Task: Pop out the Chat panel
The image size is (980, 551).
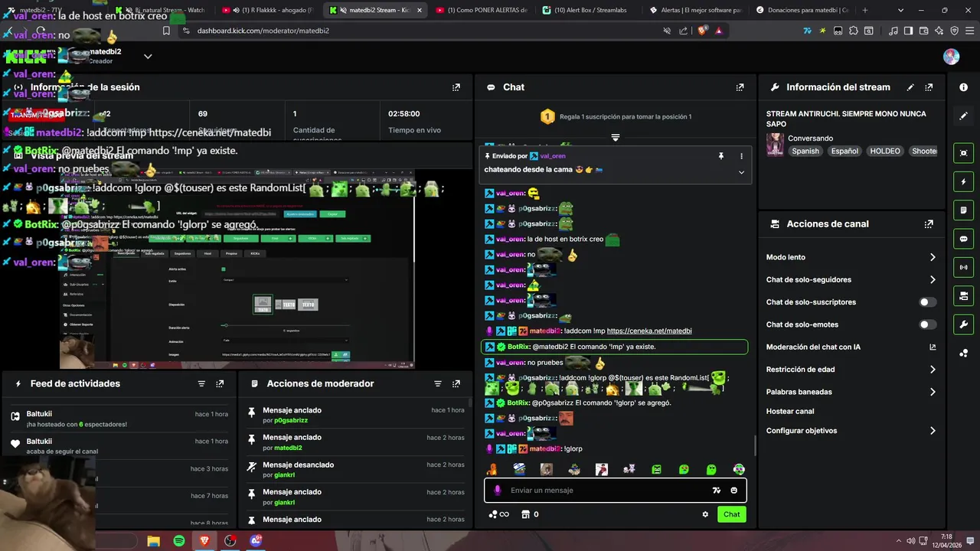Action: click(x=740, y=87)
